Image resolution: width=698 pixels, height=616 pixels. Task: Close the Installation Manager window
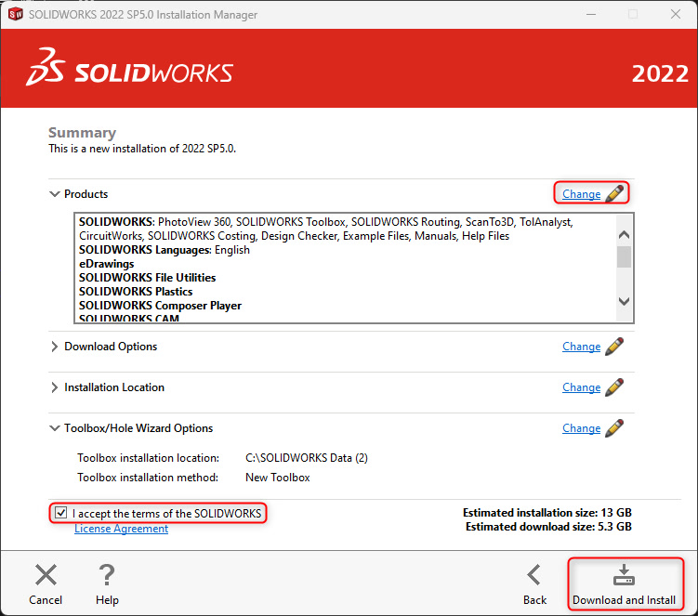(x=676, y=14)
